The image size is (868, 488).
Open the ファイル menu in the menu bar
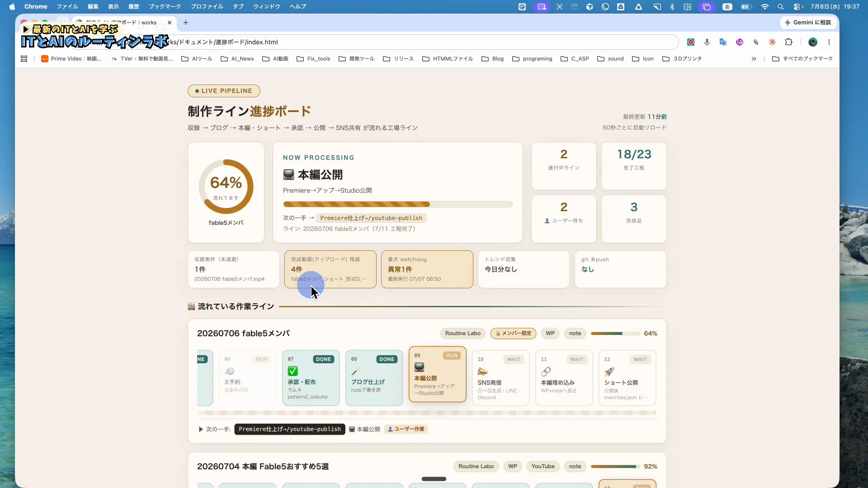click(x=67, y=6)
